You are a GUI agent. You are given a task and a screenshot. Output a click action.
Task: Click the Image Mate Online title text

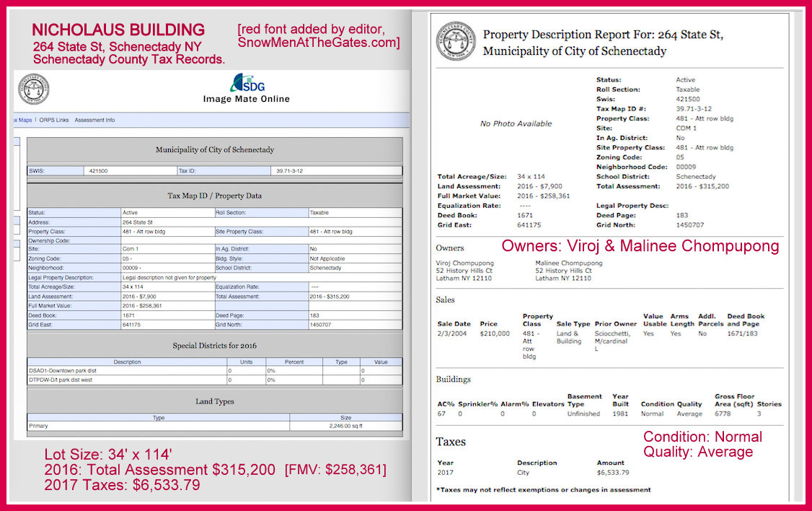[246, 99]
